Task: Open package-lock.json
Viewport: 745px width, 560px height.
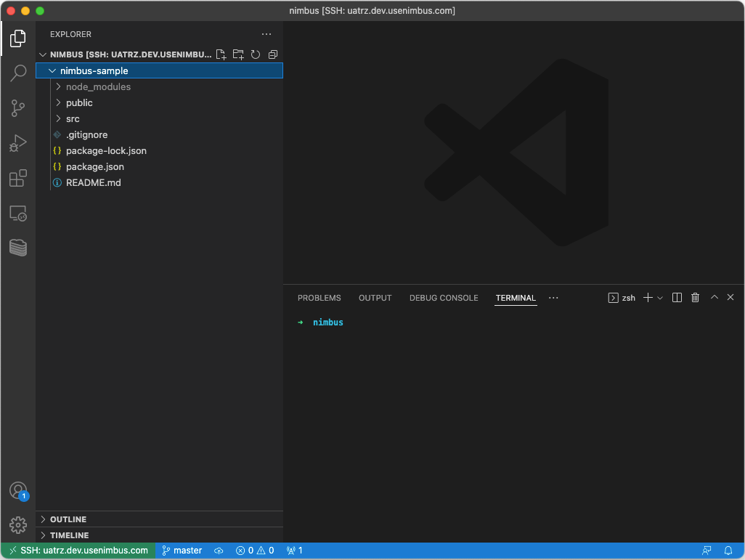Action: coord(159,150)
